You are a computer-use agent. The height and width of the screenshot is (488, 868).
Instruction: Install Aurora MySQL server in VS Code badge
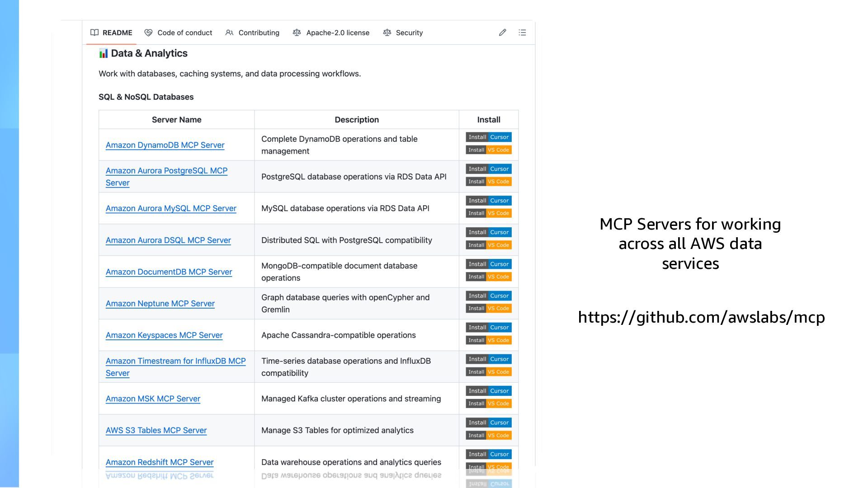[489, 213]
